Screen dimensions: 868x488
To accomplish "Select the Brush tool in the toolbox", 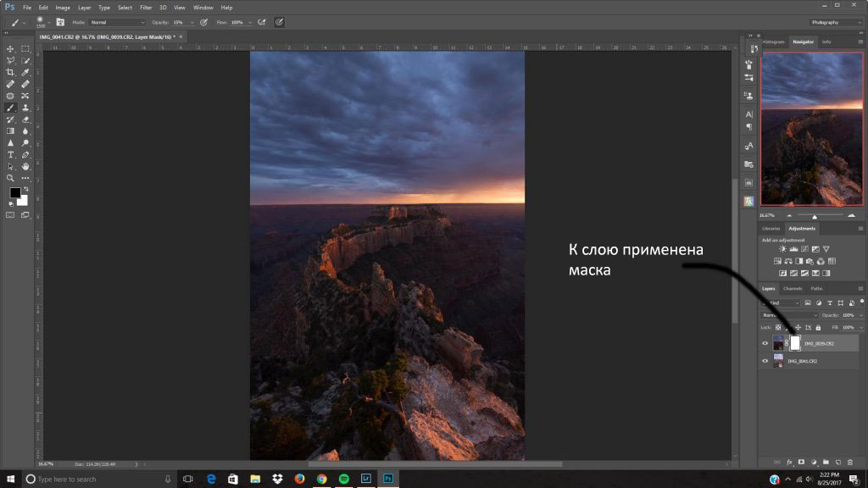I will tap(10, 108).
